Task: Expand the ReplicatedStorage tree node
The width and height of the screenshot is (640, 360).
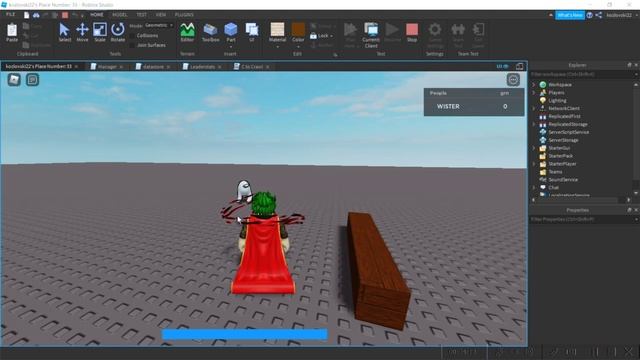Action: pos(534,124)
